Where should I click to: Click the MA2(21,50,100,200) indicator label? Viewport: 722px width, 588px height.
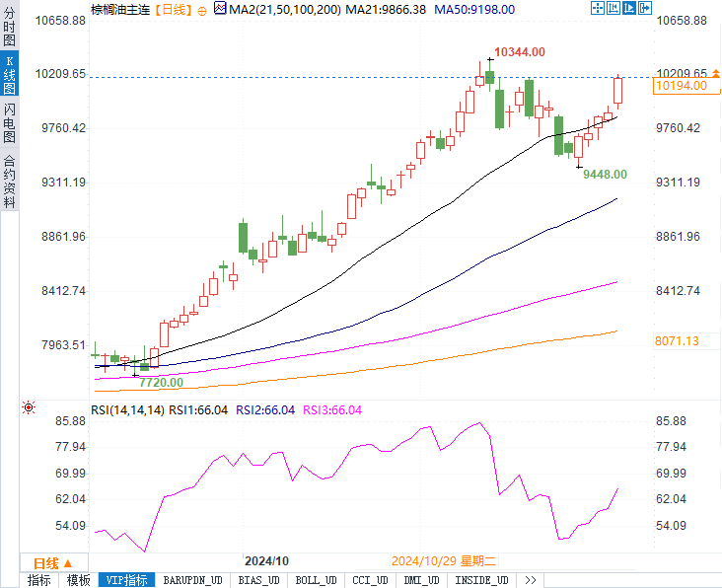pos(285,9)
